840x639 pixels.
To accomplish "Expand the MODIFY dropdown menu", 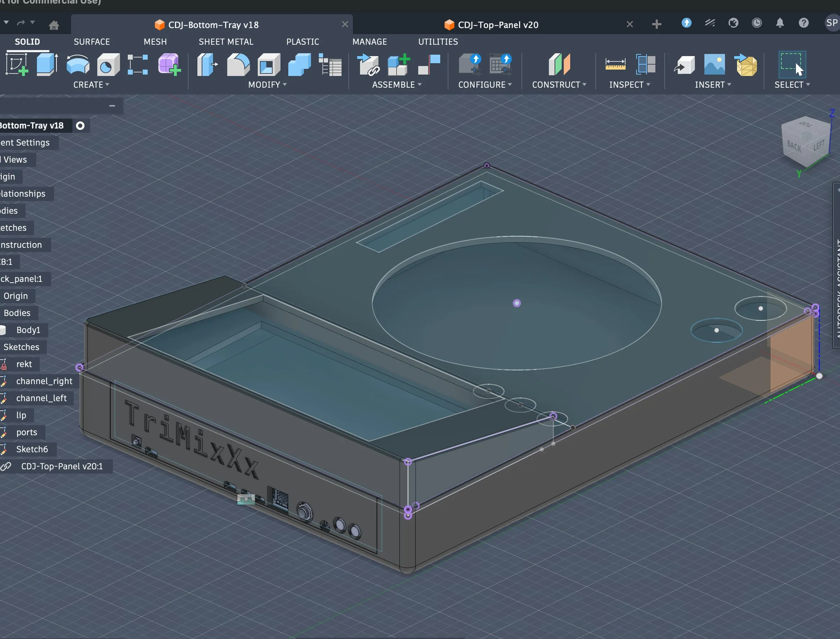I will pos(267,85).
